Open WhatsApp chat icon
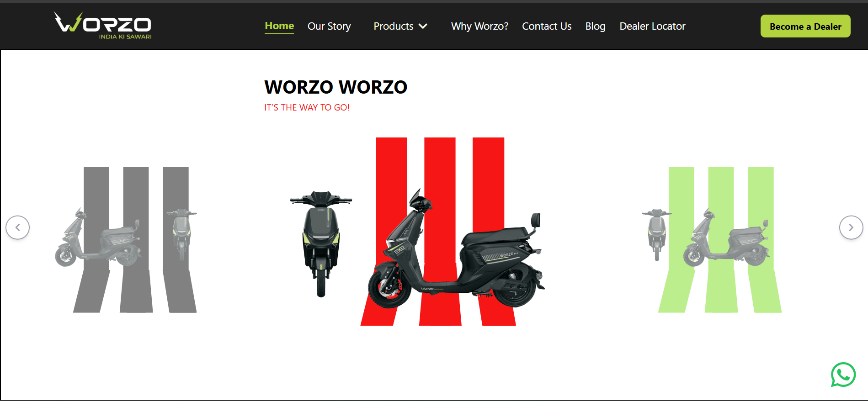868x401 pixels. click(x=843, y=375)
